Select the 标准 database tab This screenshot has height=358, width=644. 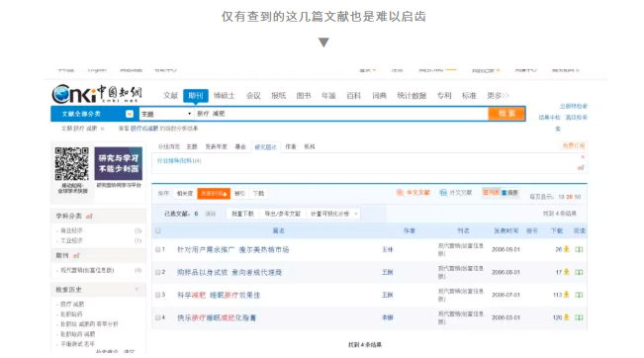pyautogui.click(x=469, y=96)
